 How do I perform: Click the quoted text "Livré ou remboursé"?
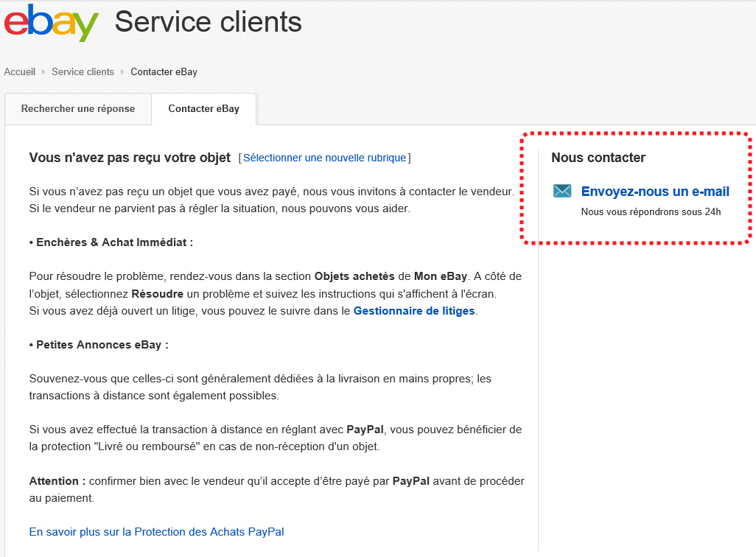(x=149, y=446)
